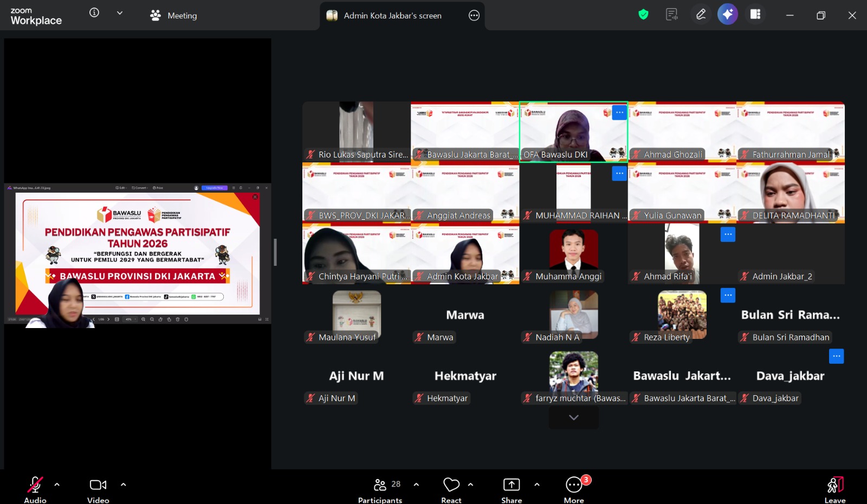Select Rio Lukas Saputra video tile
867x504 pixels.
(357, 132)
